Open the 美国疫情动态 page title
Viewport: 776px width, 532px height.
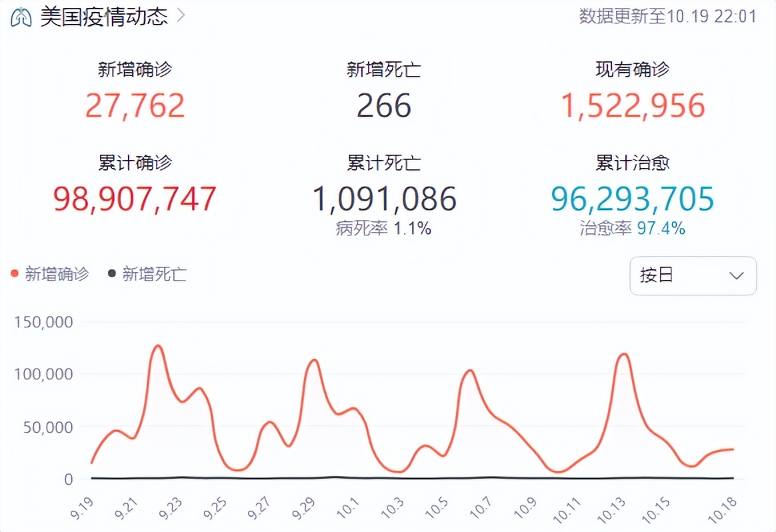pos(103,16)
